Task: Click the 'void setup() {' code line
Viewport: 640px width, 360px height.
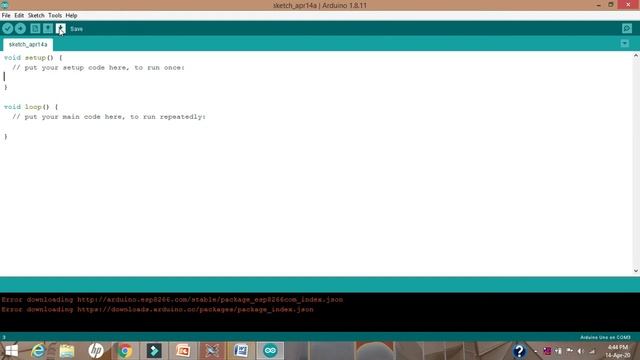Action: pos(33,58)
